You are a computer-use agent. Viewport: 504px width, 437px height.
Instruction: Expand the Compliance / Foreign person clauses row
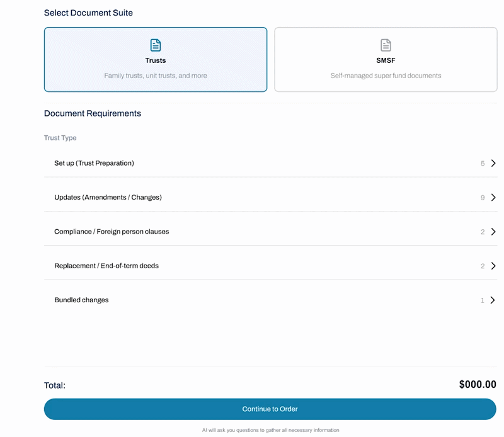(x=271, y=232)
